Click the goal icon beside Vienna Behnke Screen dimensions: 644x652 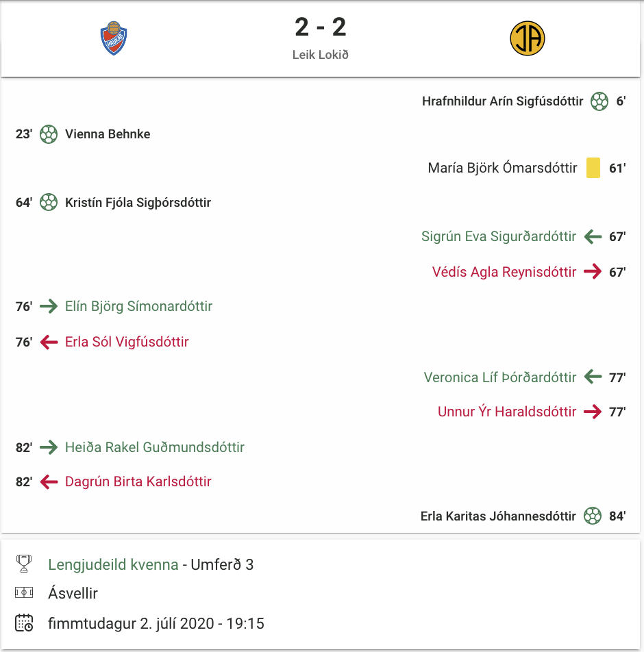point(49,134)
